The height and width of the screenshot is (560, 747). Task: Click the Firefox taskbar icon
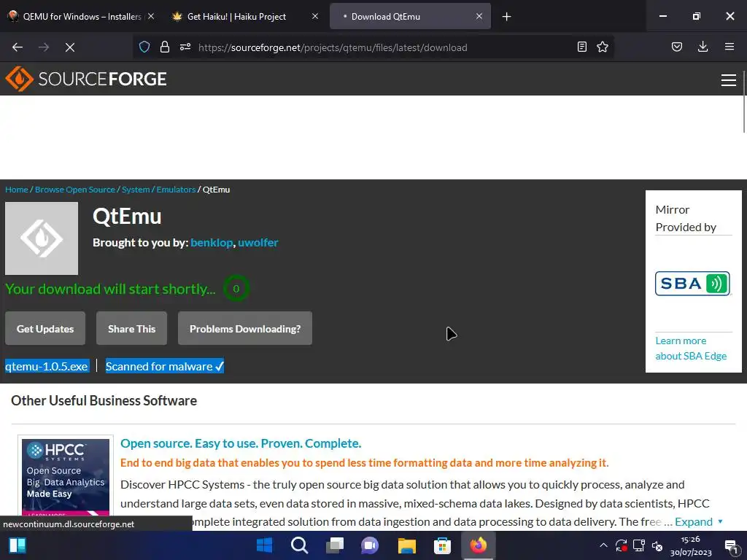pos(479,545)
